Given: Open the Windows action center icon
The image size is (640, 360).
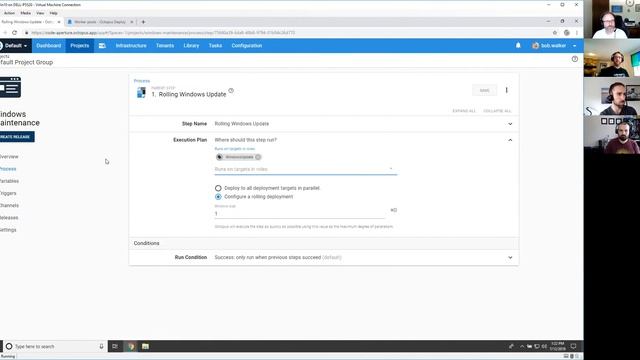Looking at the screenshot, I should coord(573,346).
